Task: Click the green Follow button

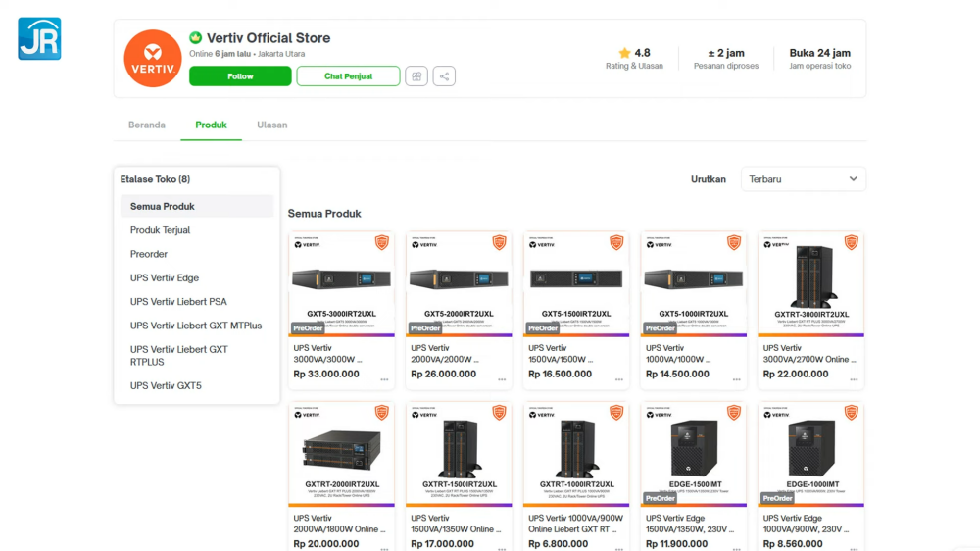Action: (x=240, y=76)
